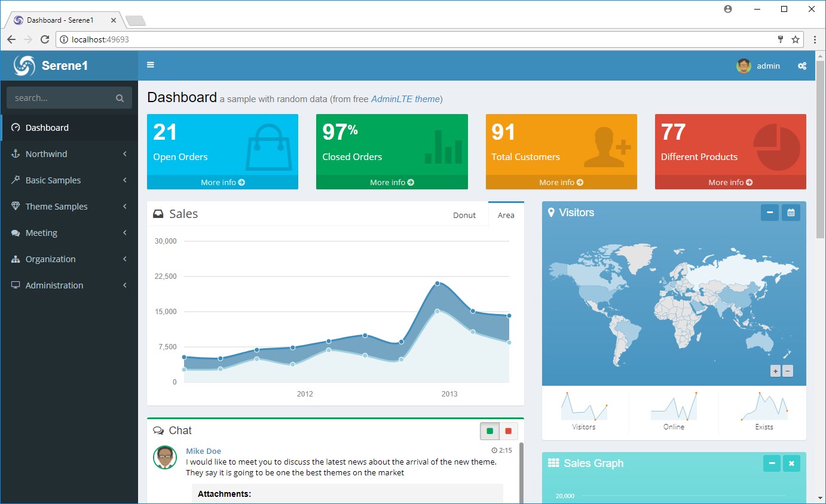826x504 pixels.
Task: Collapse the Visitors panel with minus button
Action: (x=769, y=213)
